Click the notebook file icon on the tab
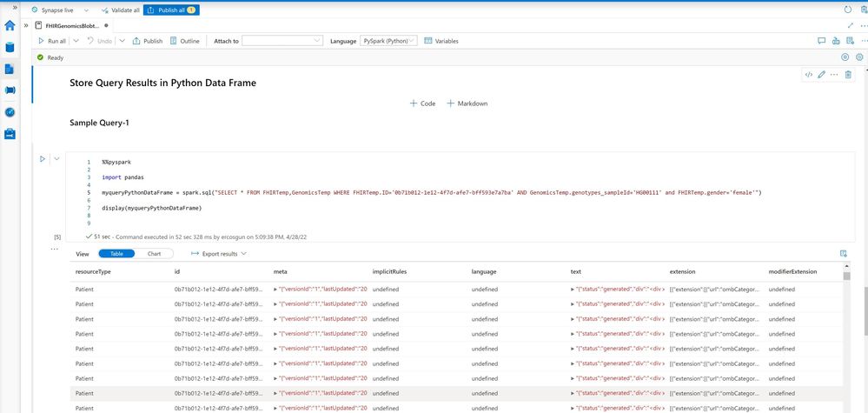Screen dimensions: 868x413 tap(38, 25)
